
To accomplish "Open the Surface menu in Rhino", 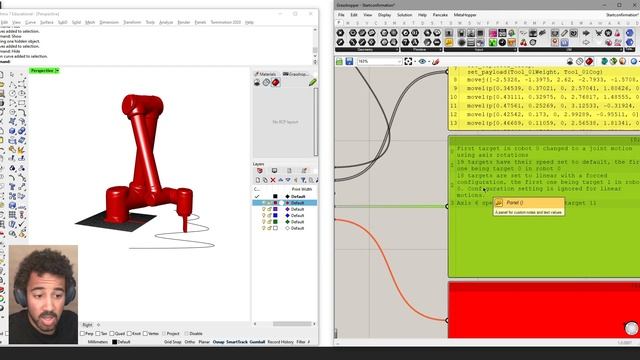I will tap(47, 22).
